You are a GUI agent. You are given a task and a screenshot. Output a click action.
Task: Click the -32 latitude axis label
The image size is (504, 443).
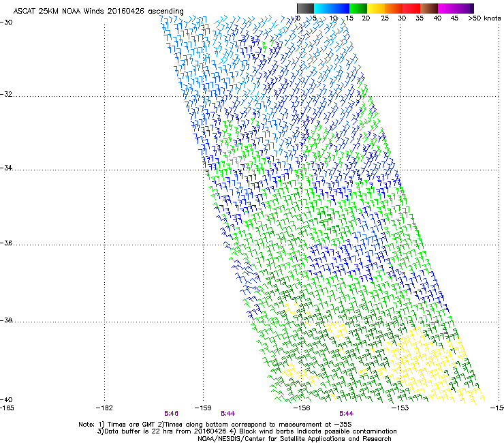[x=6, y=94]
